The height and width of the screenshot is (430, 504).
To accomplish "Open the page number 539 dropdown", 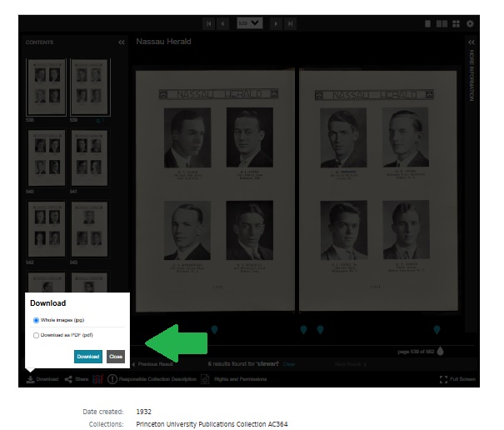I will click(x=250, y=23).
